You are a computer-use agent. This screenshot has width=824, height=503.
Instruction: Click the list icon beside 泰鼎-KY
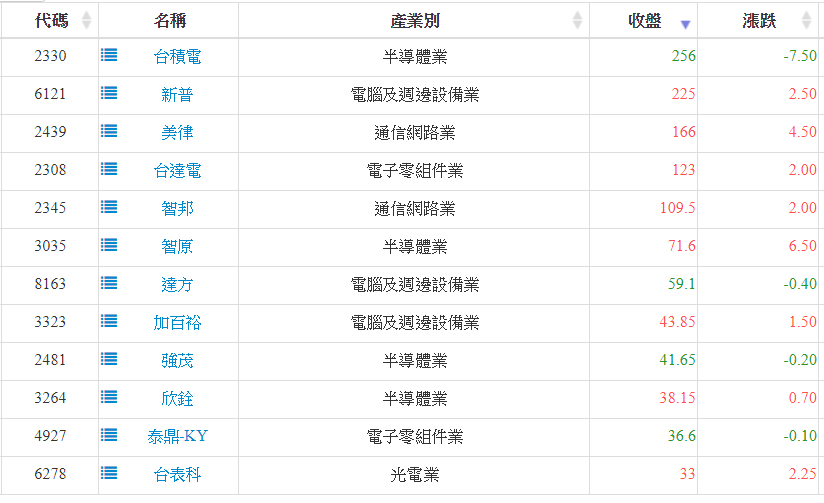coord(109,436)
